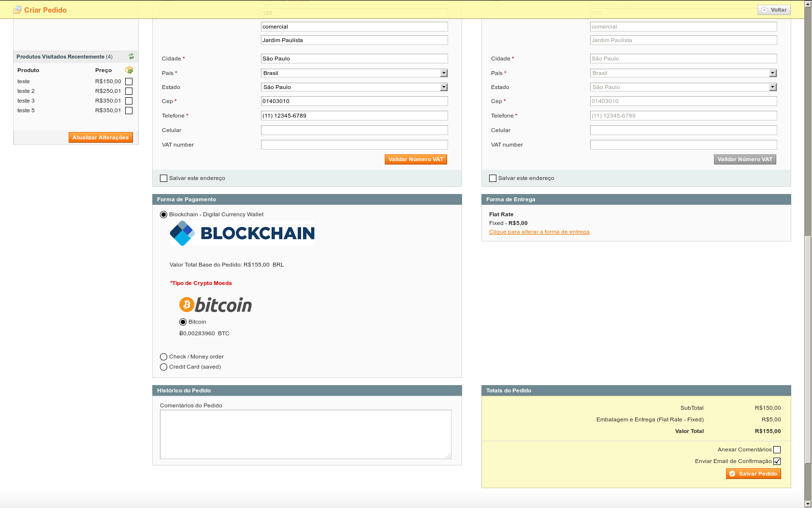This screenshot has width=812, height=508.
Task: Click link to change shipping method
Action: tap(539, 232)
